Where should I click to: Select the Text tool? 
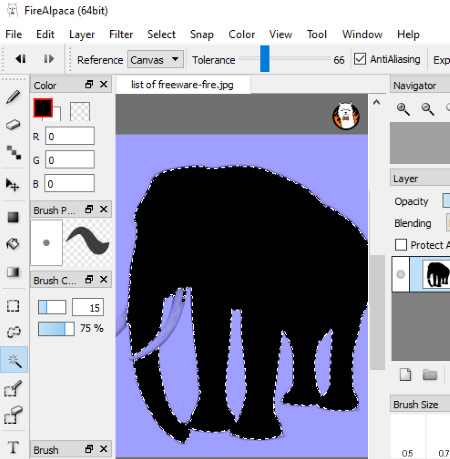pyautogui.click(x=13, y=447)
